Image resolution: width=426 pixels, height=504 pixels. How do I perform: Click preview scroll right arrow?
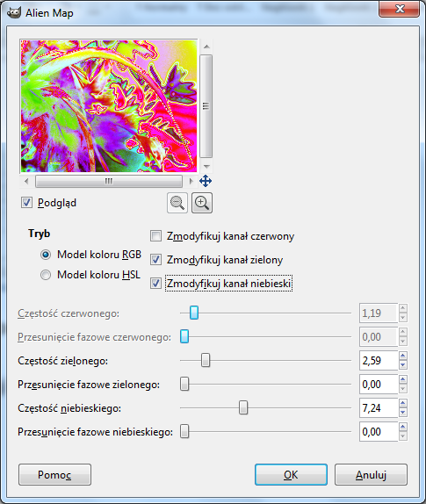191,181
